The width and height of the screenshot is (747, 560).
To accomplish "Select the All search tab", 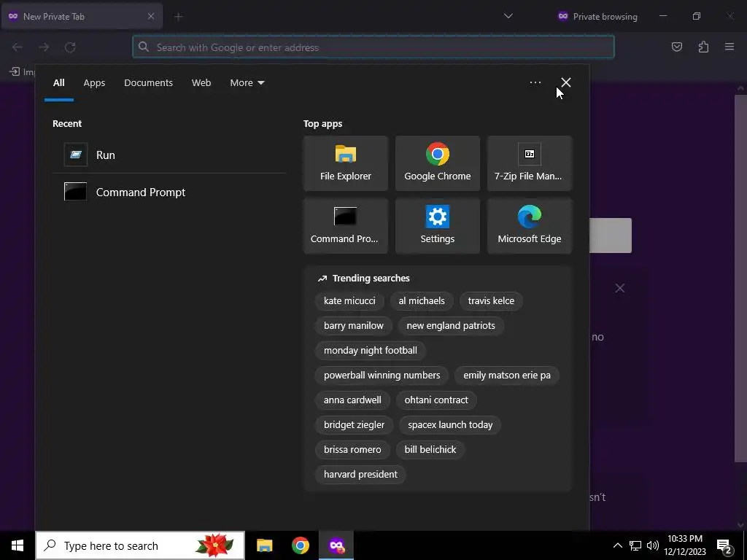I will (58, 83).
